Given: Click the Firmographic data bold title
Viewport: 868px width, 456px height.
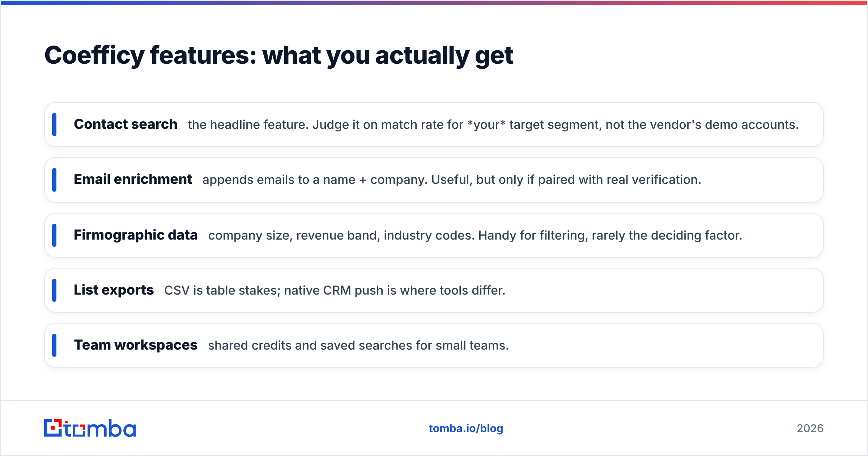Looking at the screenshot, I should tap(136, 235).
